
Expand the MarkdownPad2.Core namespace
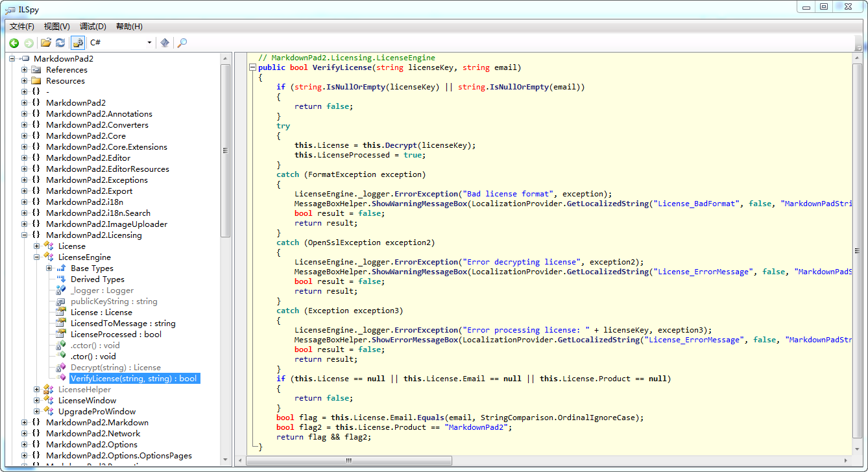click(x=25, y=136)
